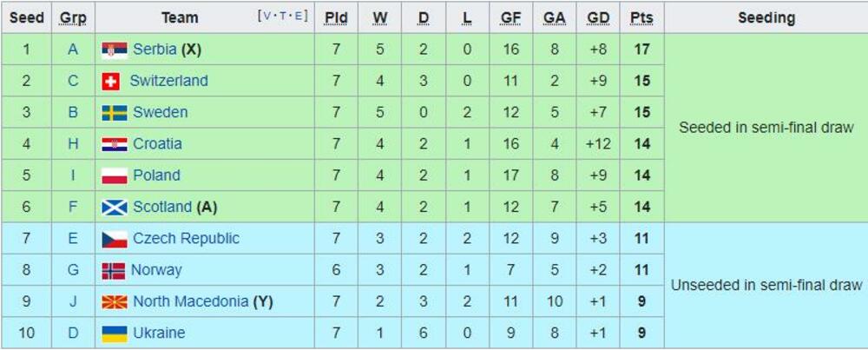Click the T (talk) template link
The width and height of the screenshot is (868, 350).
pyautogui.click(x=284, y=16)
